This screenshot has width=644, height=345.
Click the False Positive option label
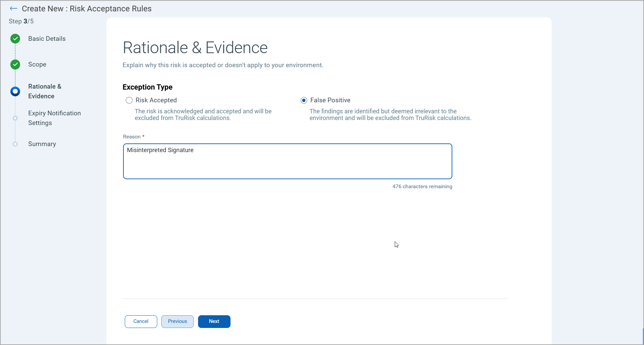[x=330, y=100]
